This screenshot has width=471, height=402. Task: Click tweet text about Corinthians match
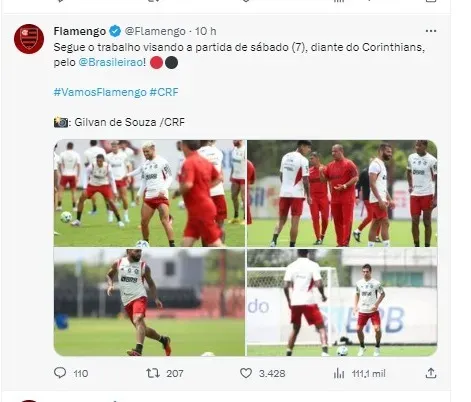[x=239, y=55]
